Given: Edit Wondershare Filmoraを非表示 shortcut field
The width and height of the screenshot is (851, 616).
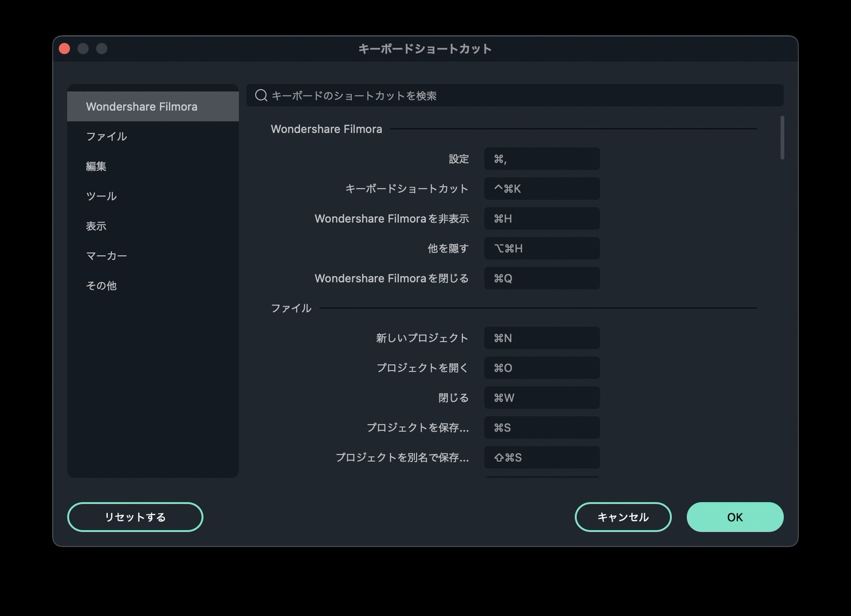Looking at the screenshot, I should tap(542, 218).
